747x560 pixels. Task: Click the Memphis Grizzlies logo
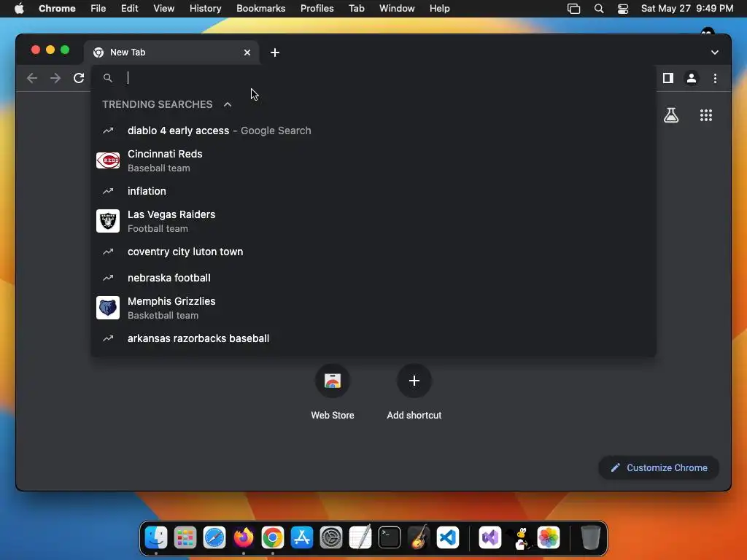[108, 308]
